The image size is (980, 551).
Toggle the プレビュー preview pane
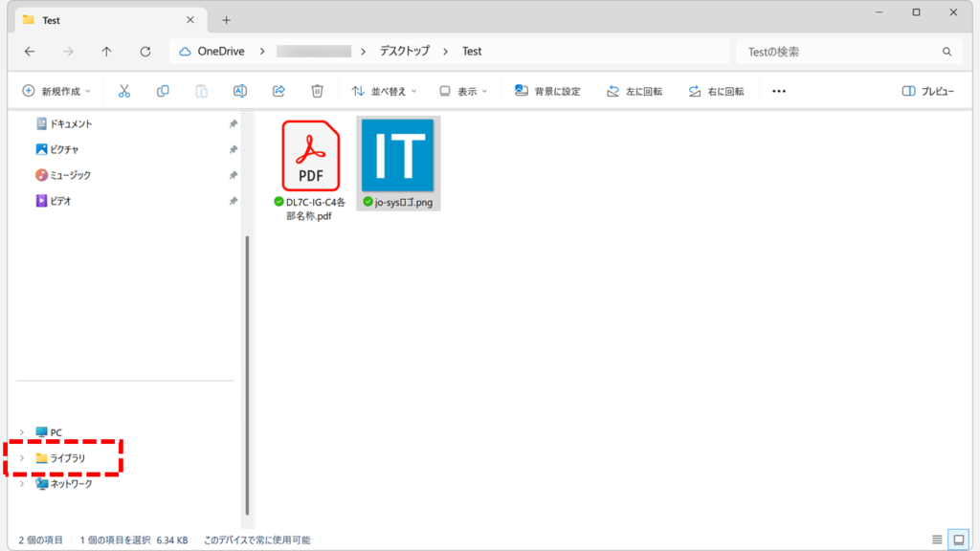click(928, 91)
